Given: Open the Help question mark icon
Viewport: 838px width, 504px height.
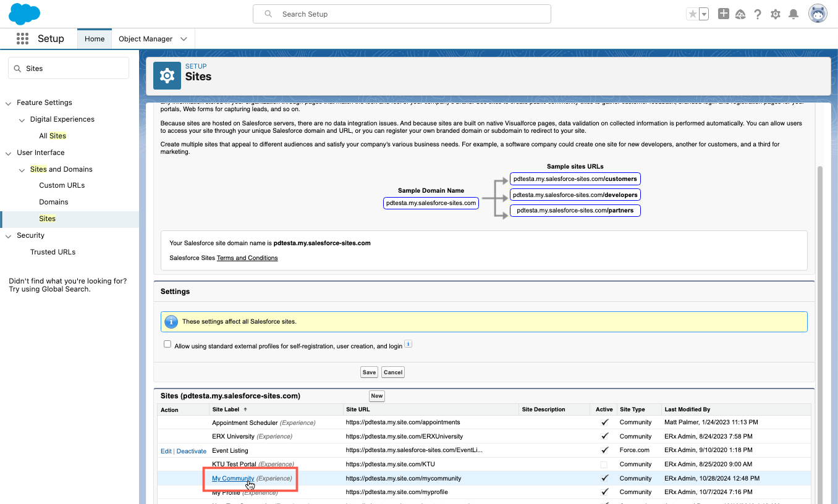Looking at the screenshot, I should tap(758, 14).
